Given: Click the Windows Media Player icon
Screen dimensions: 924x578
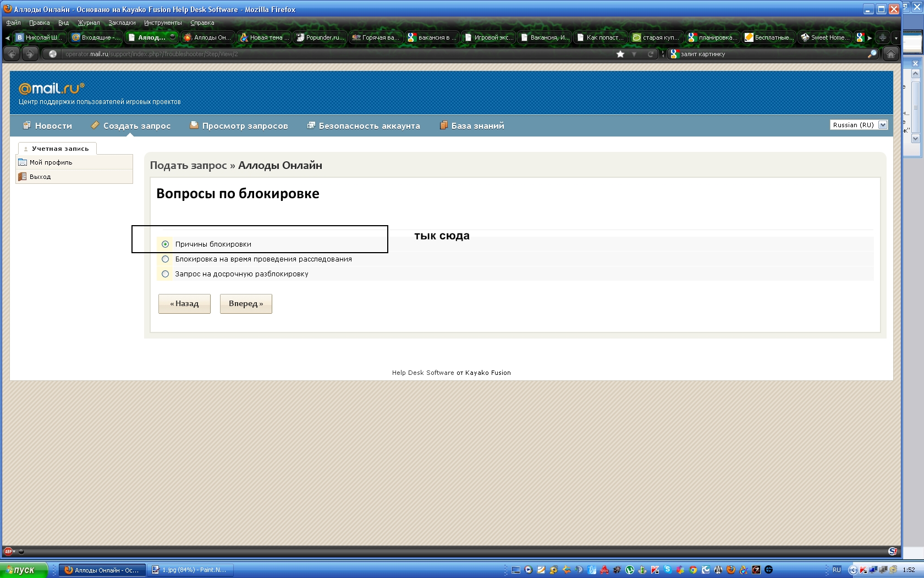Looking at the screenshot, I should pyautogui.click(x=529, y=570).
